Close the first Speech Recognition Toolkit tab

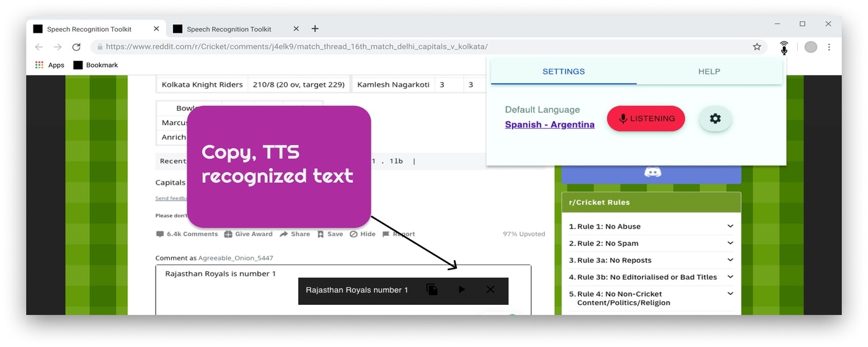156,29
